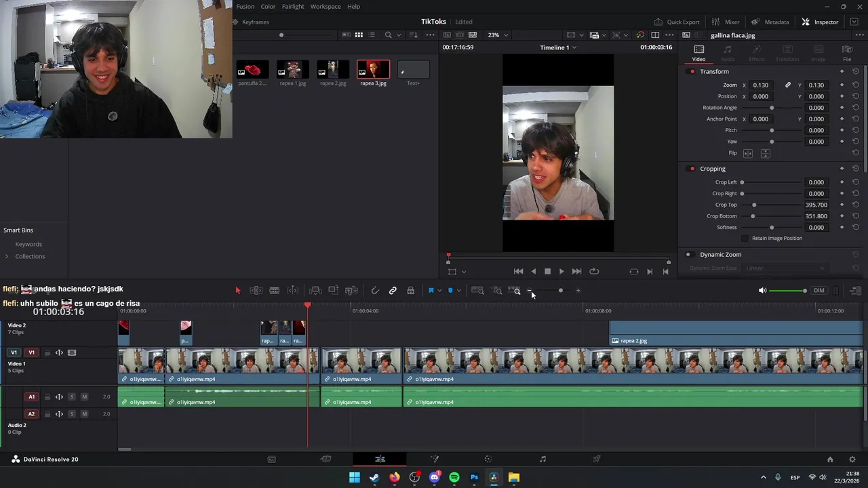Select the arrow Selection Mode tool

[x=237, y=291]
